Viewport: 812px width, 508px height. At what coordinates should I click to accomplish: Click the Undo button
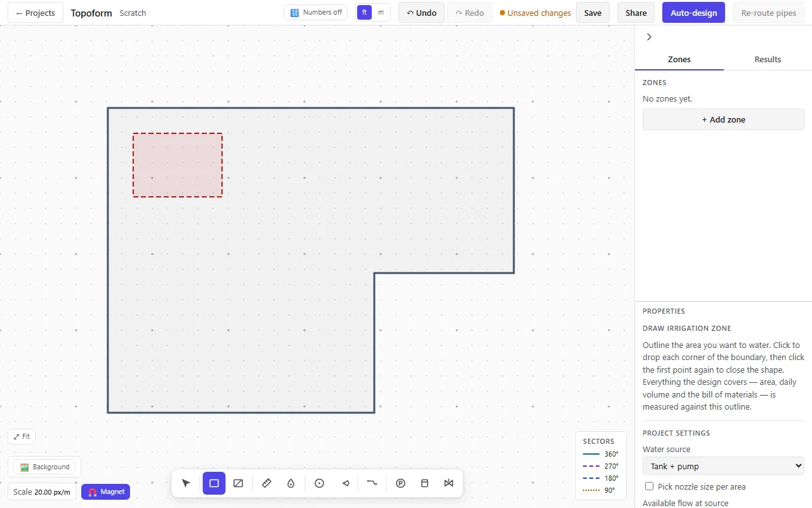pos(422,13)
